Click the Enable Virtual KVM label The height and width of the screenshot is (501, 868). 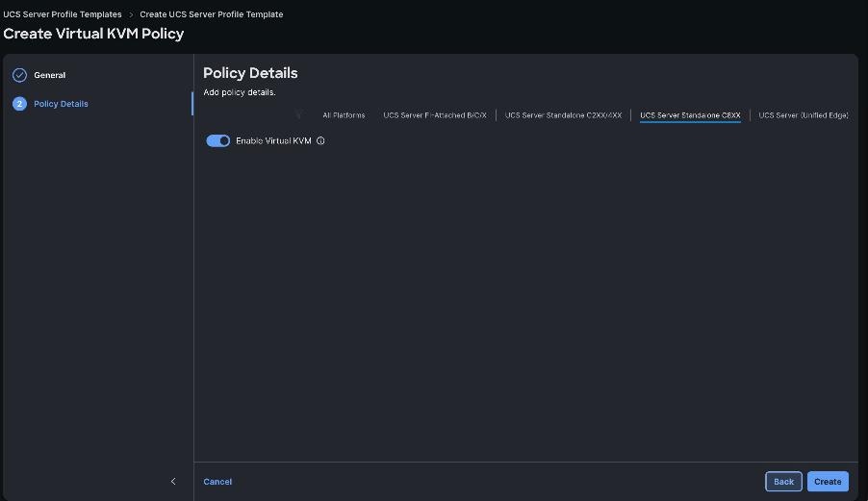[x=273, y=141]
